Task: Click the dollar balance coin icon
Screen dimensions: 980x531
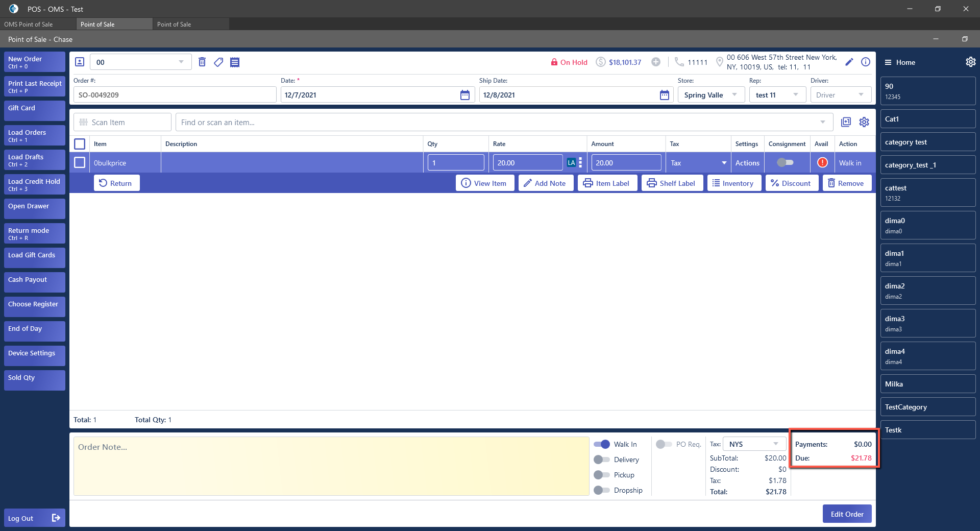Action: (601, 62)
